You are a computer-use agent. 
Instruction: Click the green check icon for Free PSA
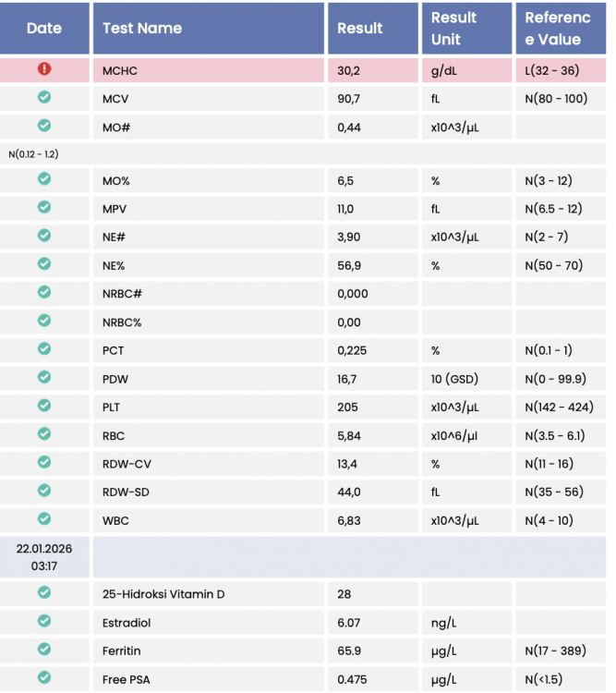coord(44,678)
